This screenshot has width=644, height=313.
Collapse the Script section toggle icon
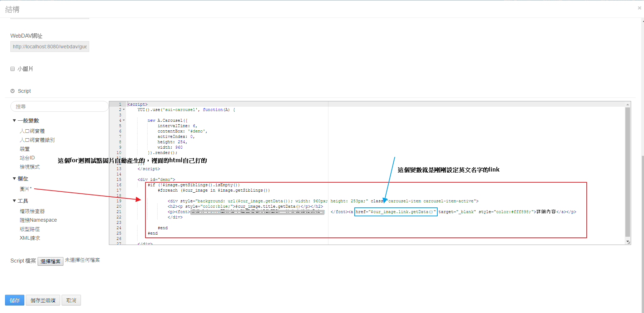[13, 91]
